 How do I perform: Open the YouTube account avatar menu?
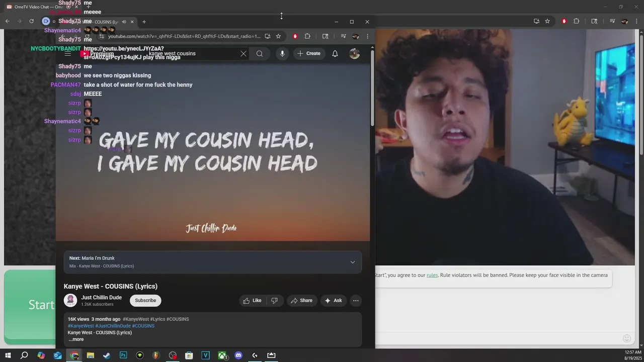click(x=355, y=53)
